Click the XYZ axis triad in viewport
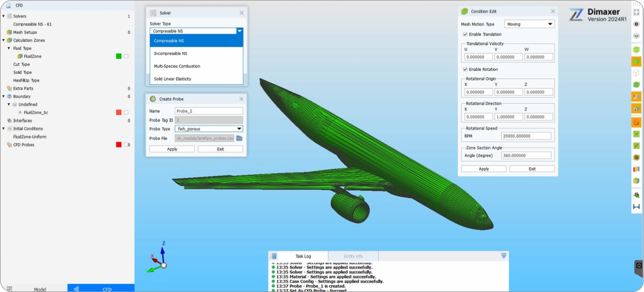Screen dimensions: 644x292 [x=158, y=257]
